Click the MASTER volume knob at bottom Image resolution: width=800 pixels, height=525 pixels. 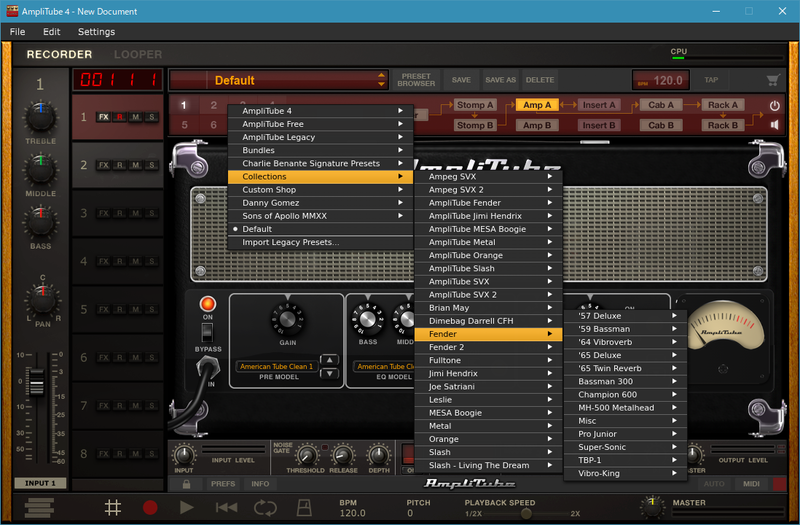(653, 507)
